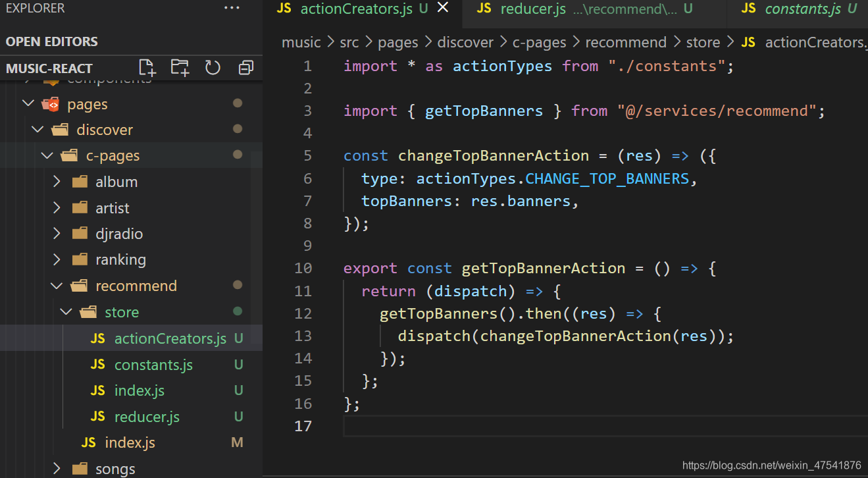The image size is (868, 478).
Task: Collapse the store folder
Action: [66, 312]
